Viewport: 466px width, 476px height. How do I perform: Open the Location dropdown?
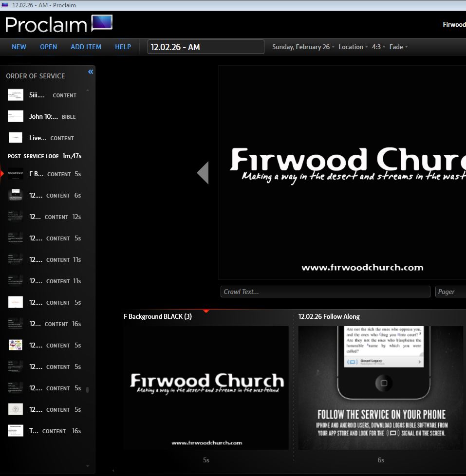click(353, 47)
